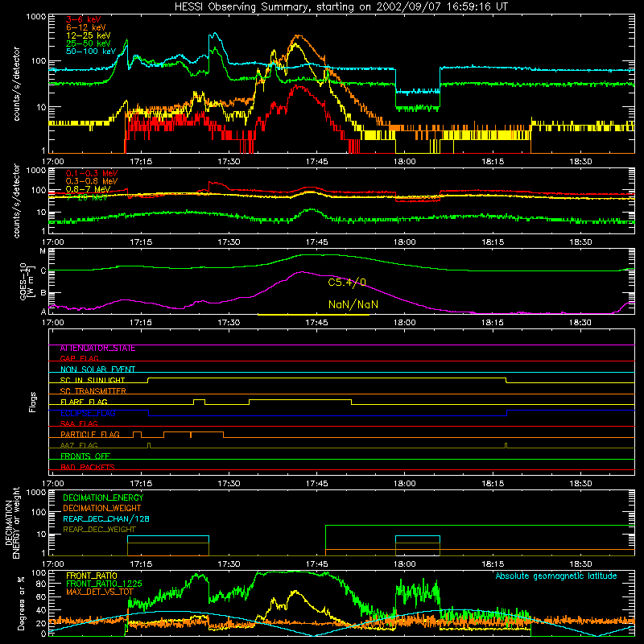Click the M class tick on GOES axis

43,251
